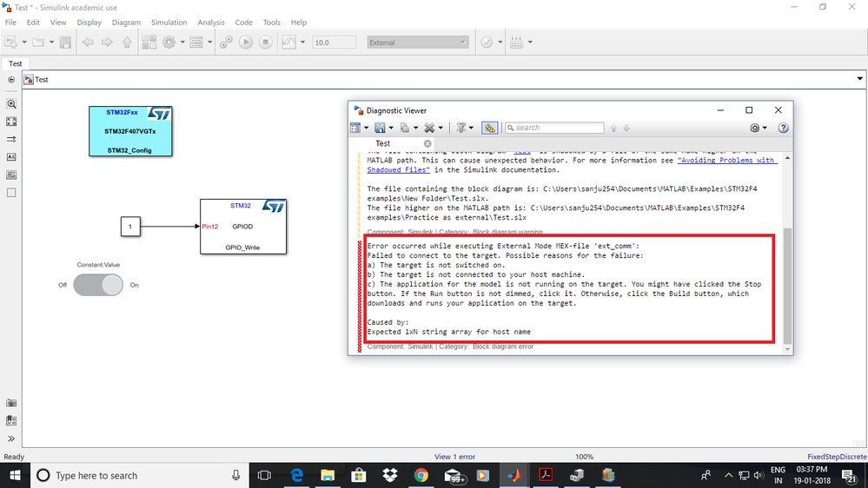Viewport: 868px width, 488px height.
Task: Open the Simulation menu
Action: [x=169, y=22]
